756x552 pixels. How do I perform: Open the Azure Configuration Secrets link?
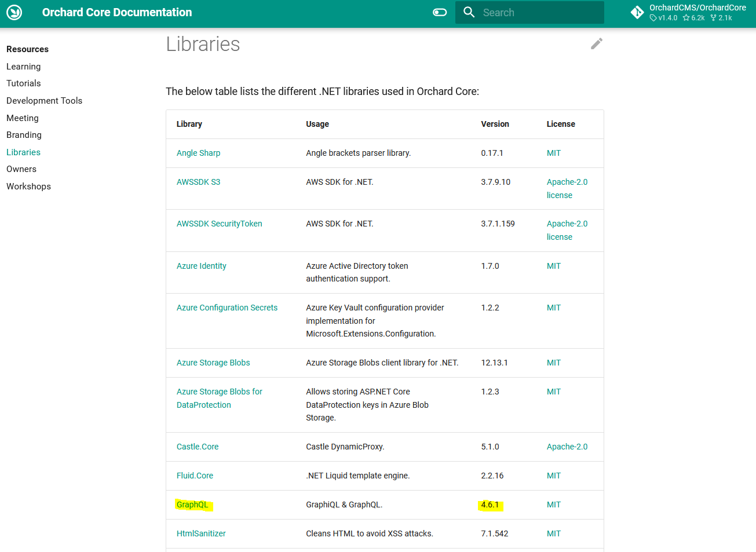click(227, 308)
